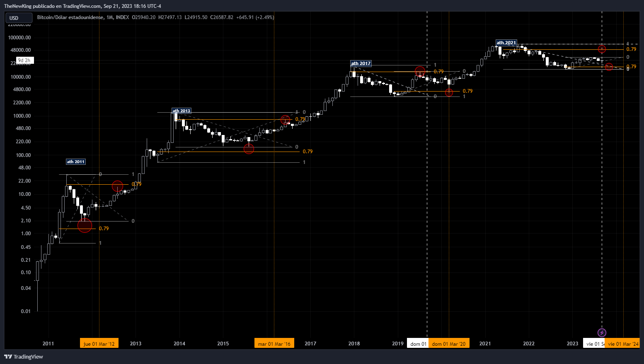Click the white 'dom 01' date marker

pyautogui.click(x=418, y=344)
